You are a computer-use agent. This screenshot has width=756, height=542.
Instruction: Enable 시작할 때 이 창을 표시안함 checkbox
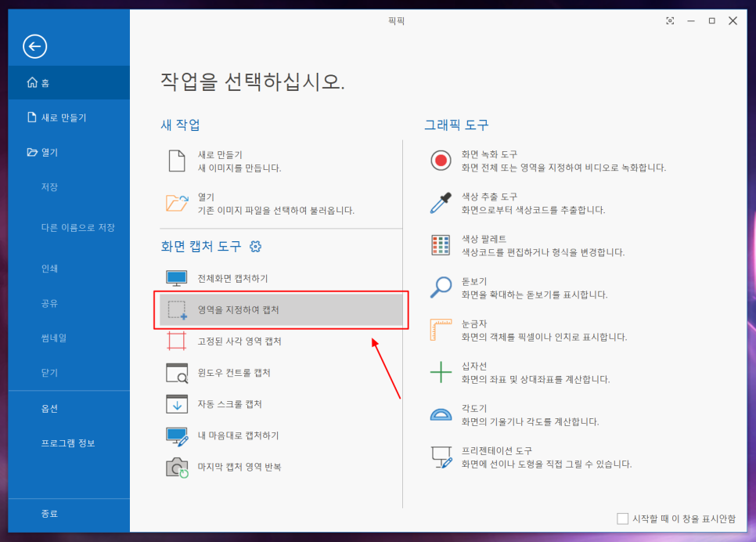click(622, 519)
